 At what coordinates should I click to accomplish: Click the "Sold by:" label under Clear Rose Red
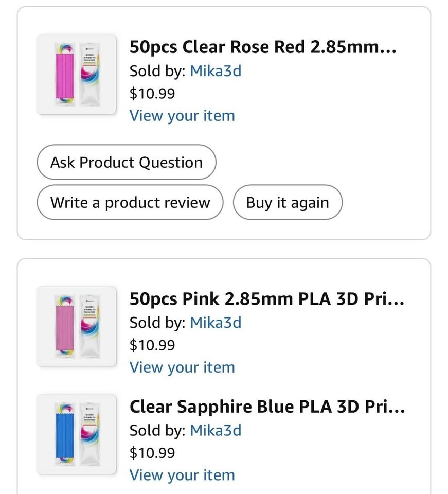point(157,70)
